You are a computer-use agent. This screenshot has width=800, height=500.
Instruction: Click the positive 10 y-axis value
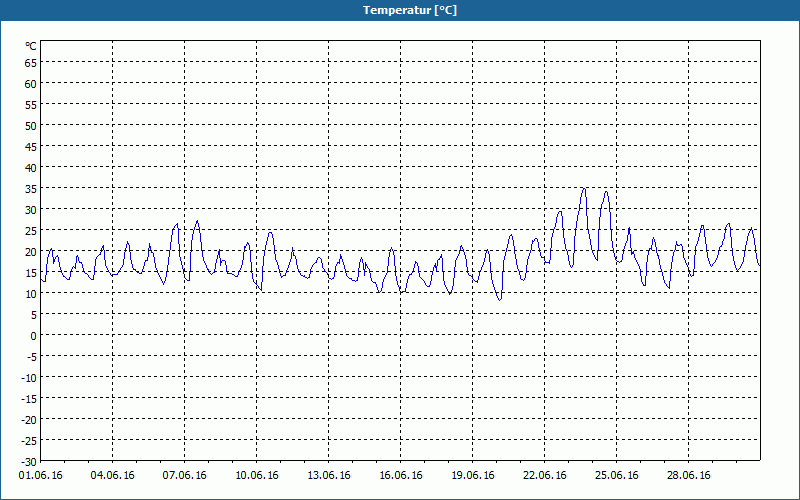(31, 294)
